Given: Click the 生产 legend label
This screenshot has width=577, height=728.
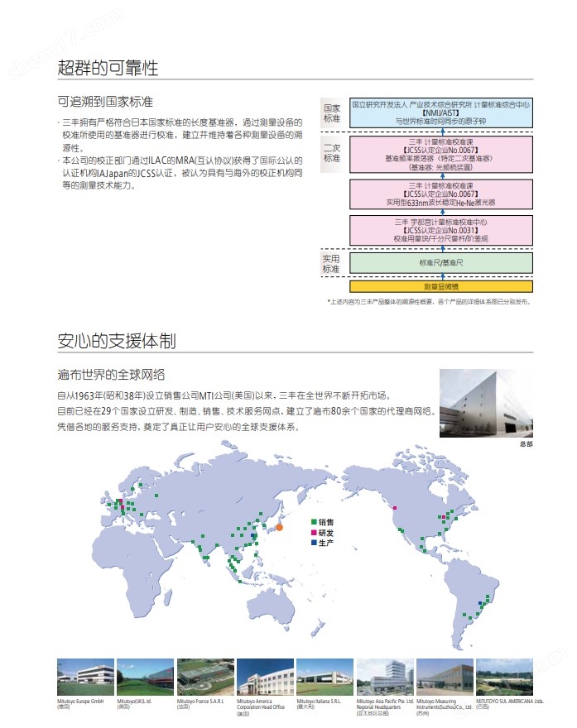Looking at the screenshot, I should click(326, 543).
